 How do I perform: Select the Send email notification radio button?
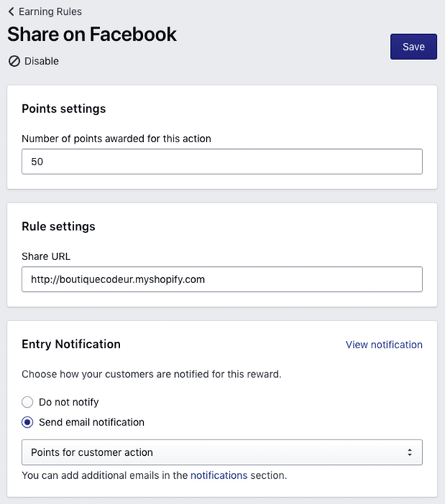pyautogui.click(x=27, y=422)
